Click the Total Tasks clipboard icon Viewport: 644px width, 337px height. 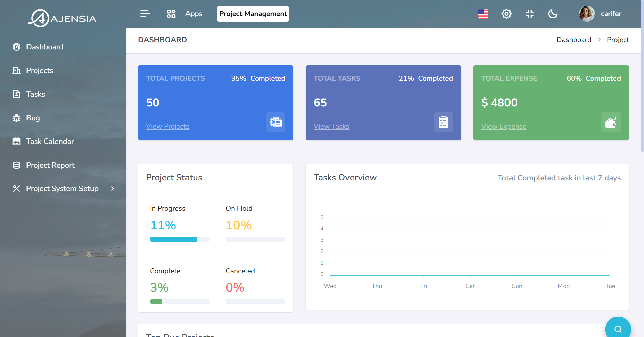(x=443, y=122)
